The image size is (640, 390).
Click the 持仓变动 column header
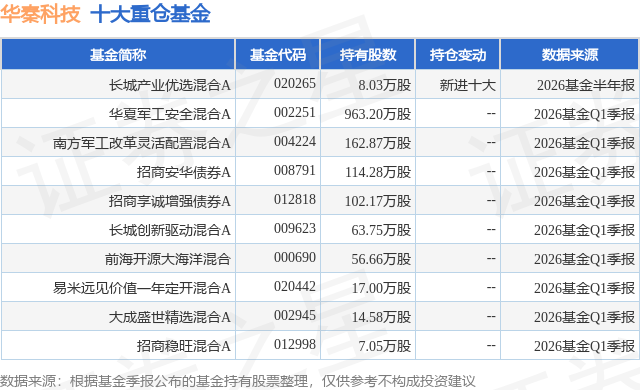pos(458,55)
